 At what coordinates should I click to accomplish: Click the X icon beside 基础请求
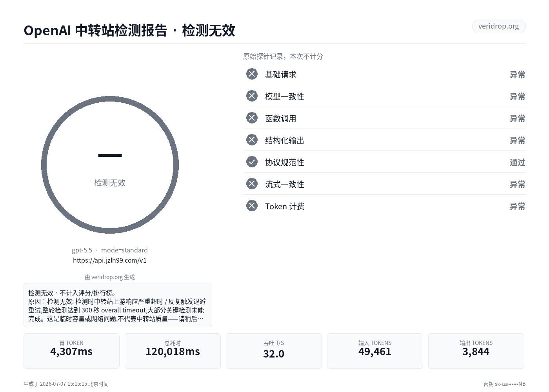coord(252,74)
